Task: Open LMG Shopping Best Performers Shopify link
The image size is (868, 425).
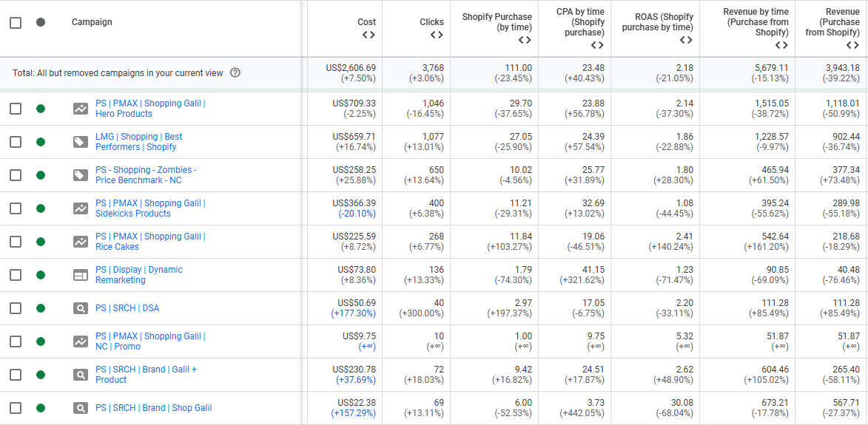Action: coord(139,142)
